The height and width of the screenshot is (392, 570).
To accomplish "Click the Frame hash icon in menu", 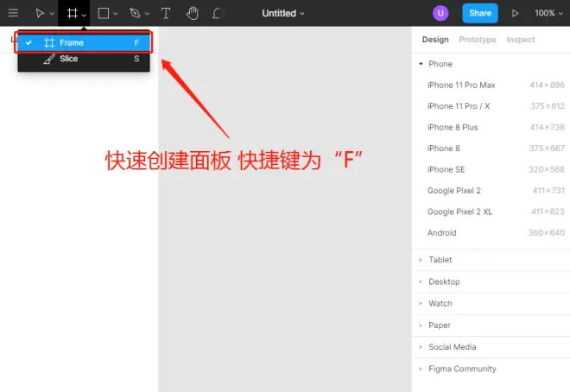I will pyautogui.click(x=49, y=43).
